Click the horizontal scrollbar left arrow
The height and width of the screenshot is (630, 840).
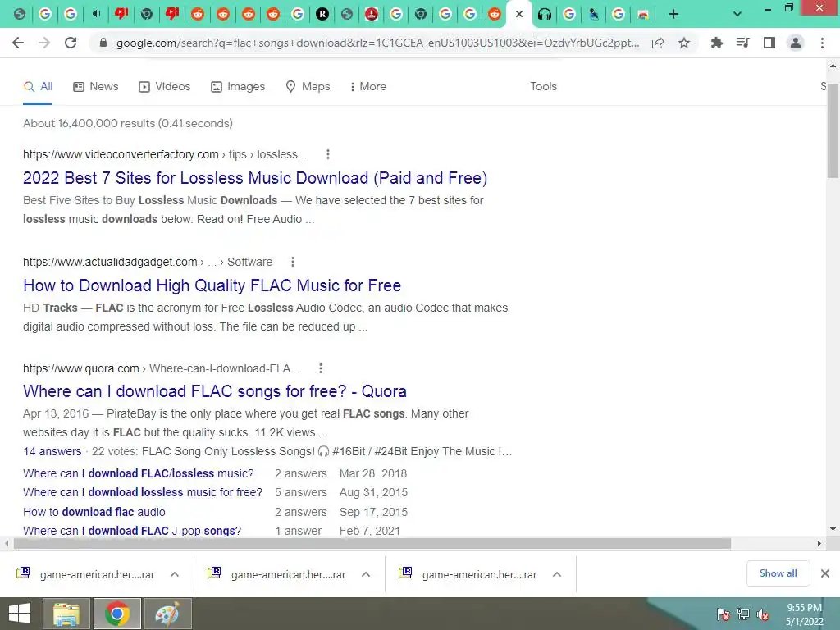tap(6, 543)
